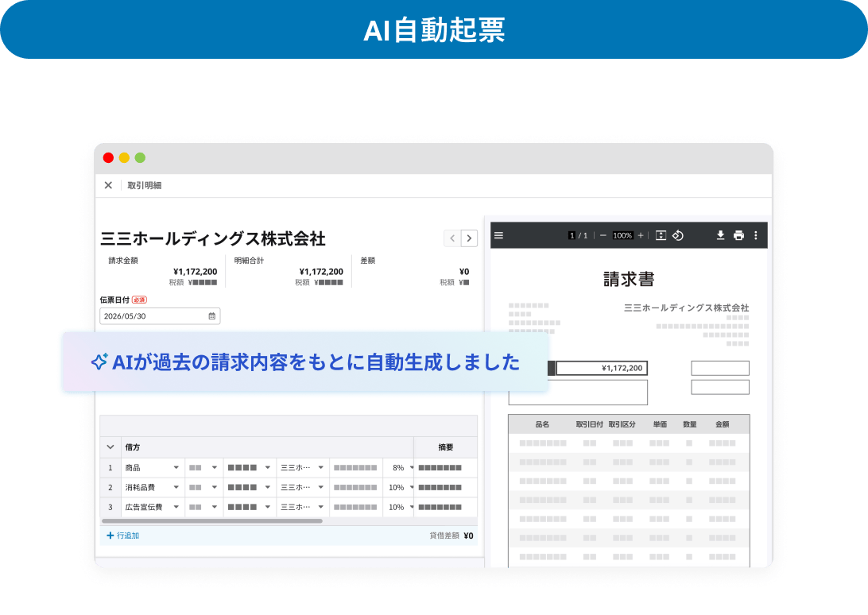Click the 差額 ¥0 value
This screenshot has width=868, height=615.
[x=464, y=272]
